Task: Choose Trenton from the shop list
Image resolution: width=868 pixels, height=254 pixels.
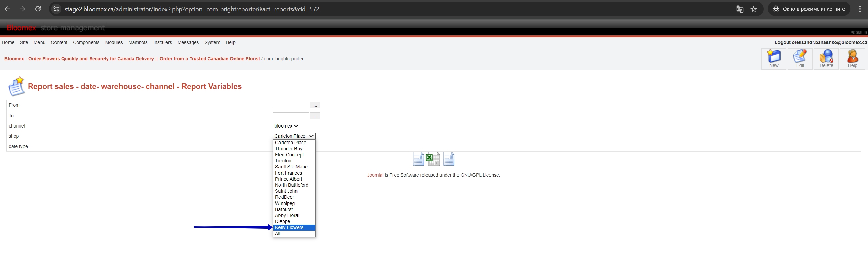Action: (294, 161)
